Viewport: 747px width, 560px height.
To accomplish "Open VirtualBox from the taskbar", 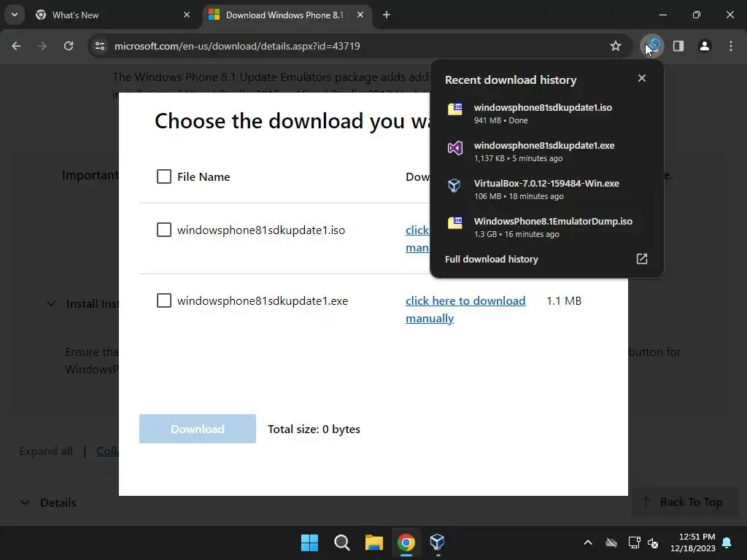I will pos(438,542).
